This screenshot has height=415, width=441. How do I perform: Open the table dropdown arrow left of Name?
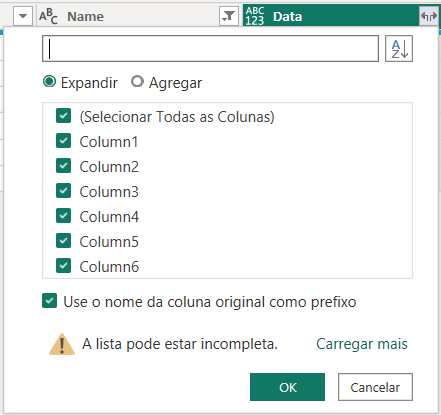pos(23,16)
